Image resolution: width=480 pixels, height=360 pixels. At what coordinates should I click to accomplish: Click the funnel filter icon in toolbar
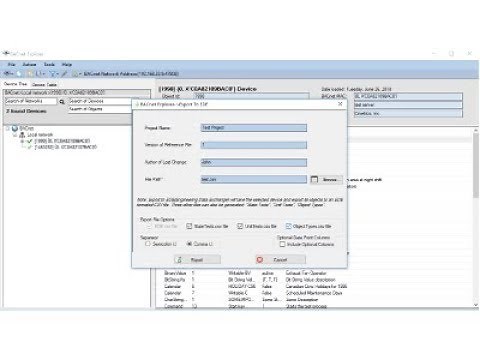pos(52,74)
